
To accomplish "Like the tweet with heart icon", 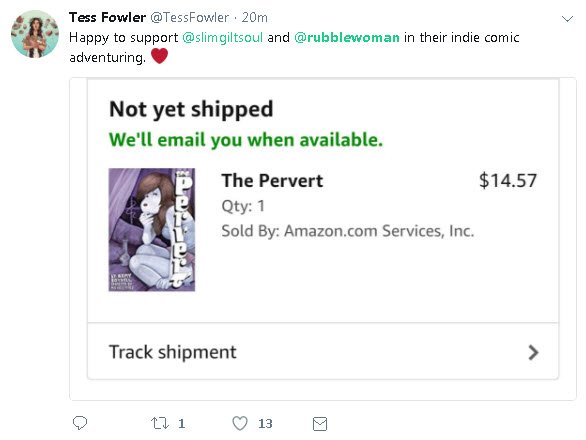I will coord(240,424).
